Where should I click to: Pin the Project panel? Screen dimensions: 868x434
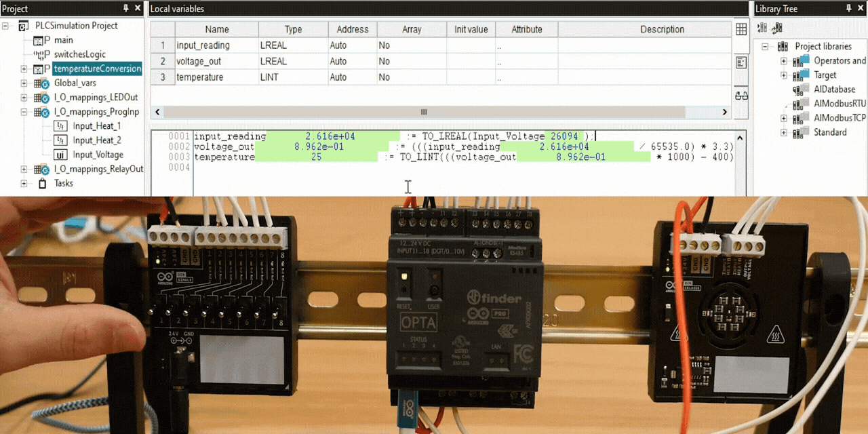point(125,9)
